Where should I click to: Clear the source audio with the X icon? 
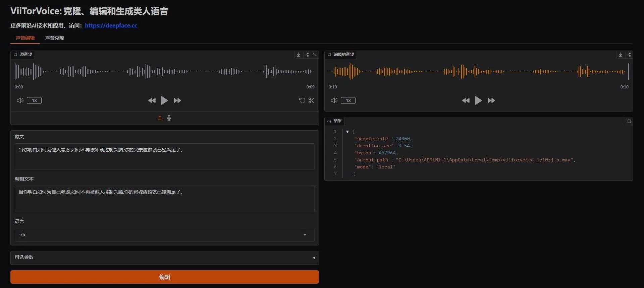[x=315, y=55]
